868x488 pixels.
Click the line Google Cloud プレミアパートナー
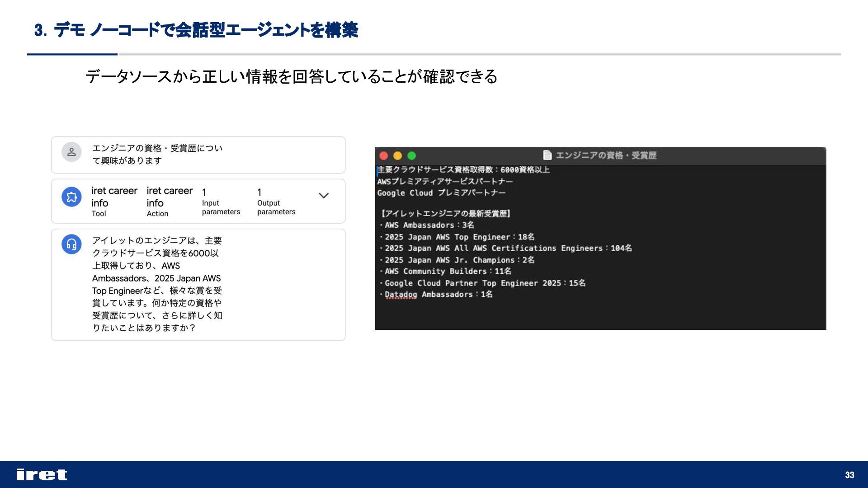[x=441, y=193]
